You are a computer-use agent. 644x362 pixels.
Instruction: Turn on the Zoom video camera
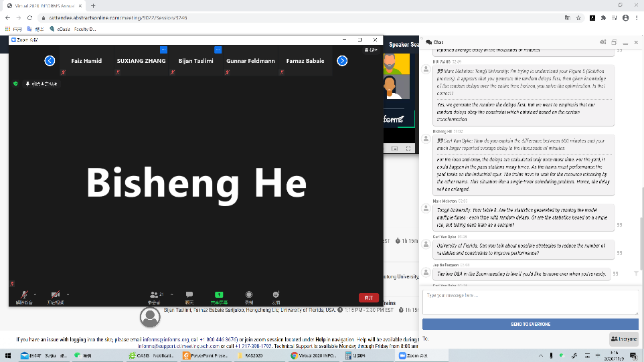[x=56, y=294]
